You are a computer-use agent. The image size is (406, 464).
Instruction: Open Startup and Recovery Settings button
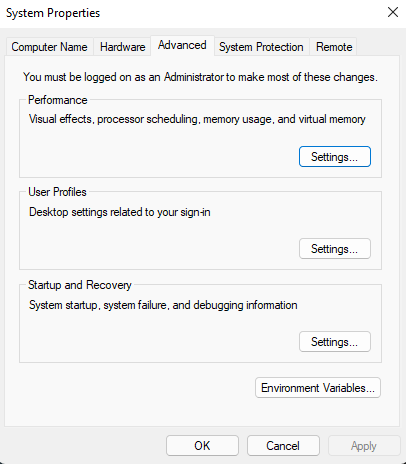pyautogui.click(x=335, y=342)
